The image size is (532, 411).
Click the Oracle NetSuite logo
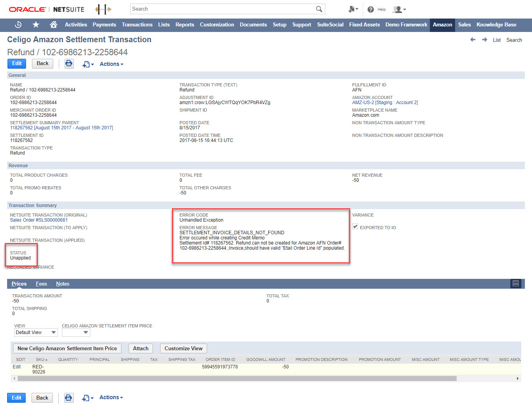(x=47, y=9)
